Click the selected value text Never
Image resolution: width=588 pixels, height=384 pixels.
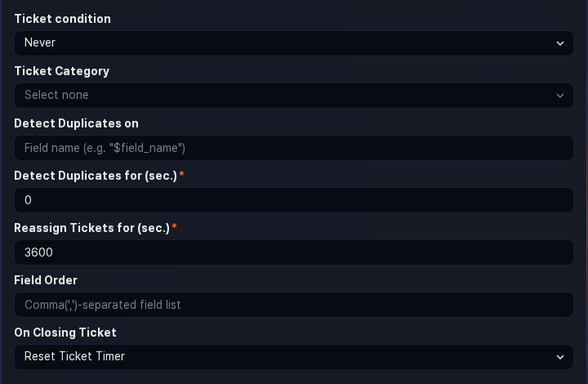point(40,43)
